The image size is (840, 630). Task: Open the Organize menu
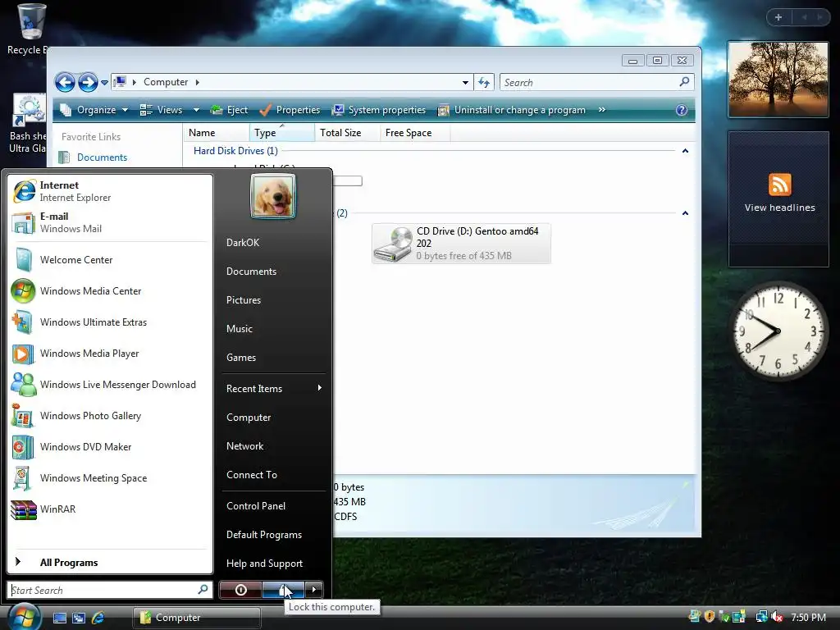94,110
